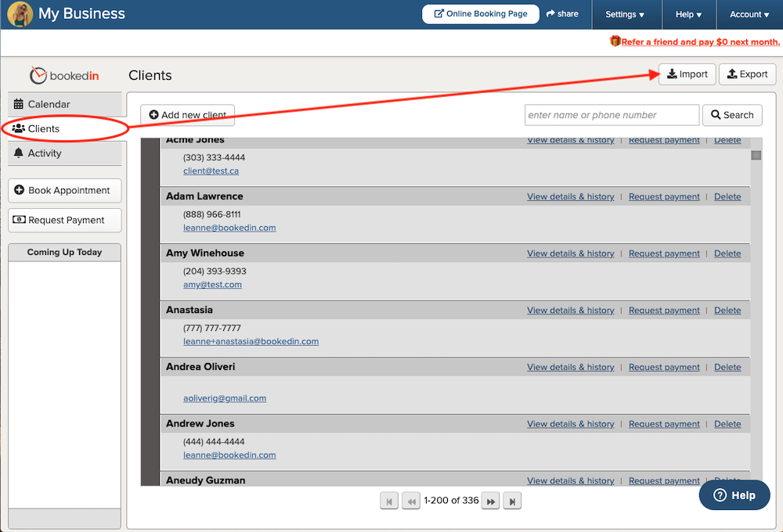
Task: Delete the Andrew Jones client
Action: (x=727, y=424)
